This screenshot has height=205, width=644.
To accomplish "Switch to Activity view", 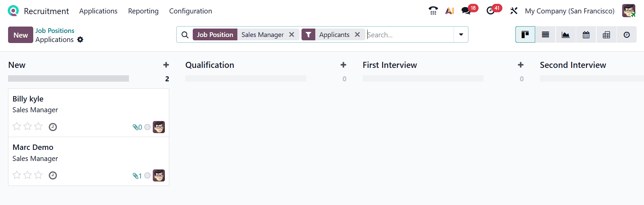I will [x=627, y=35].
